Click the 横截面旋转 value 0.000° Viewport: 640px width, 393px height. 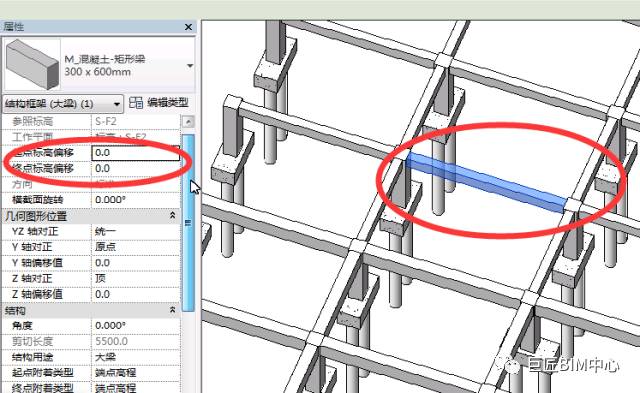pyautogui.click(x=136, y=200)
